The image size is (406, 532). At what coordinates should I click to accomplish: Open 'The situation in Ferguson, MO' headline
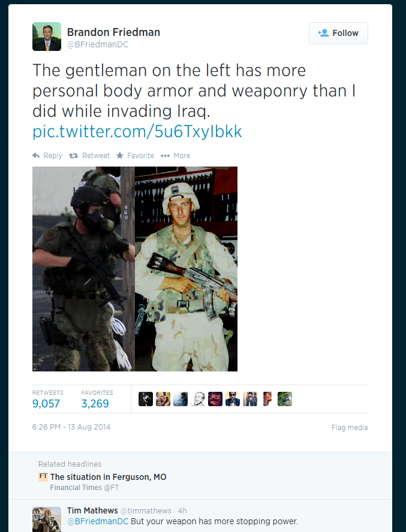[x=109, y=477]
